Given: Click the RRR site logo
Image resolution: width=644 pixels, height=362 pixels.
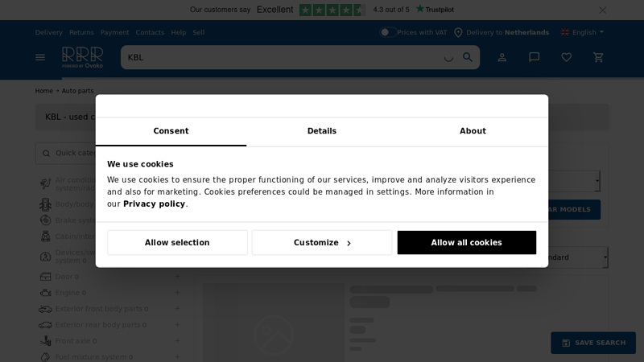Looking at the screenshot, I should click(x=82, y=56).
